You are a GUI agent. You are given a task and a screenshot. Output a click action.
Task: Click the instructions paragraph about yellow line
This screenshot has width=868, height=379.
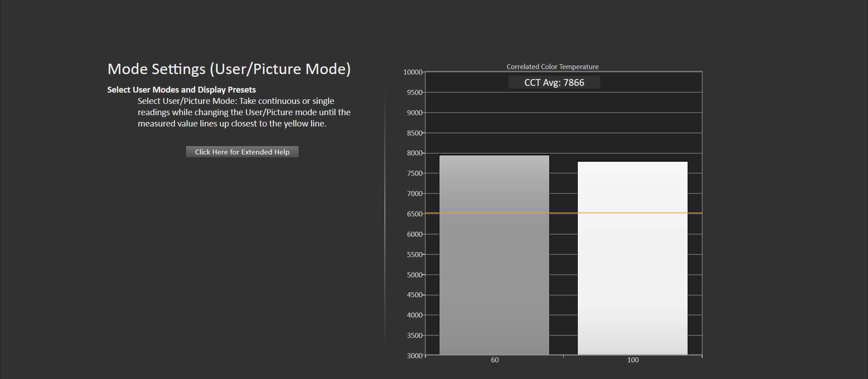click(x=244, y=112)
